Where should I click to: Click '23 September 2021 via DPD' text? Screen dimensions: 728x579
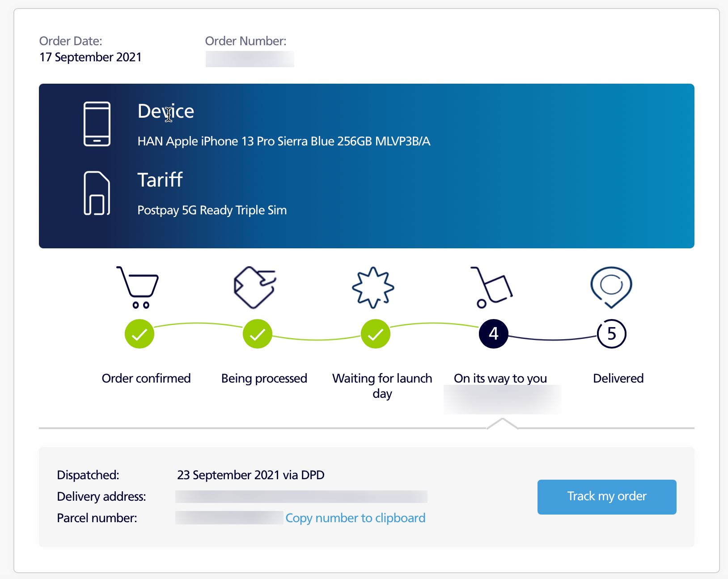[250, 475]
